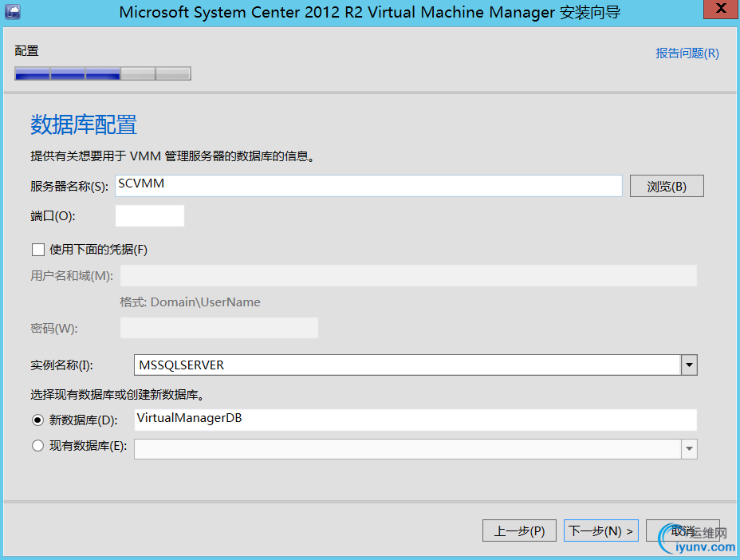Open the 报告问题(R) link
Viewport: 740px width, 560px height.
coord(687,53)
